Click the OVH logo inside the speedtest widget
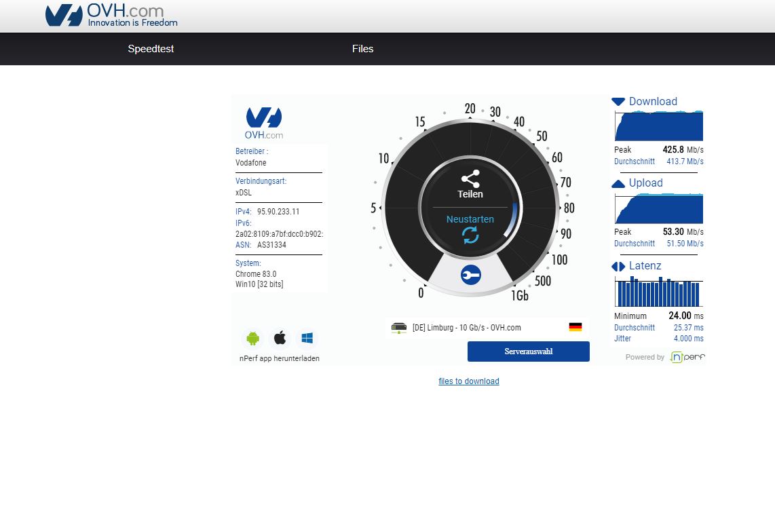 [x=264, y=123]
